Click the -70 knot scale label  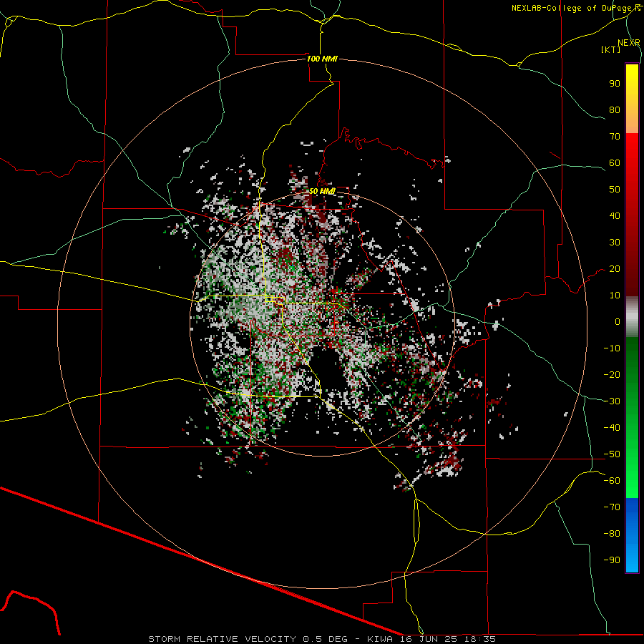coord(612,507)
